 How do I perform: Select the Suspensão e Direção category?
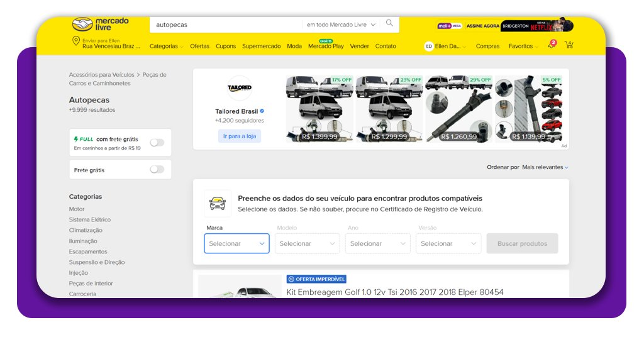click(97, 262)
